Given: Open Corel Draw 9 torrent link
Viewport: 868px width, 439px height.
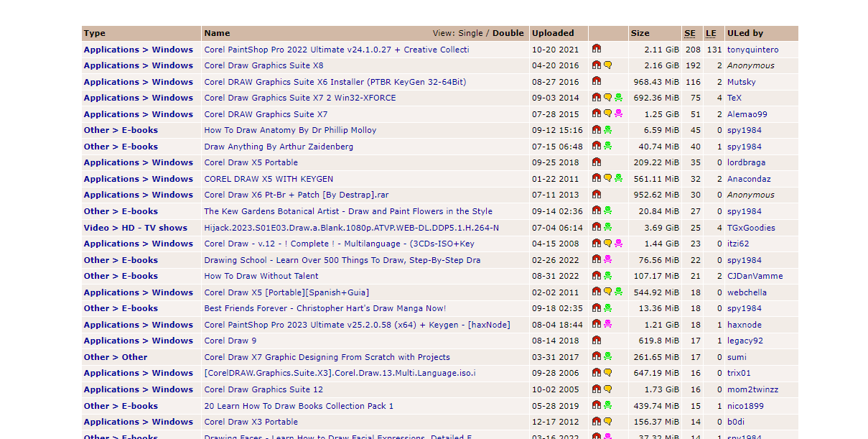Looking at the screenshot, I should pos(230,341).
